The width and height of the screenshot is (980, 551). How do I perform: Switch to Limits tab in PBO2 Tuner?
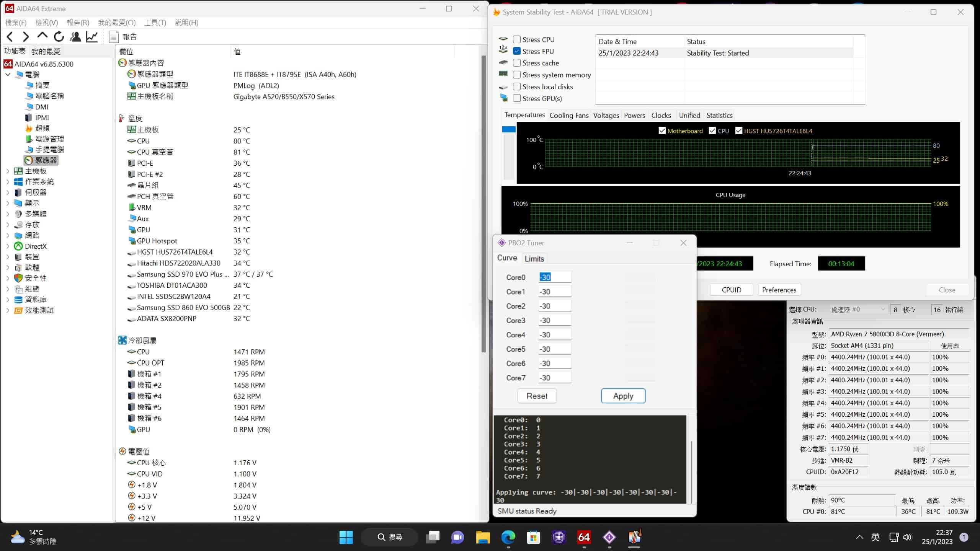pos(534,259)
